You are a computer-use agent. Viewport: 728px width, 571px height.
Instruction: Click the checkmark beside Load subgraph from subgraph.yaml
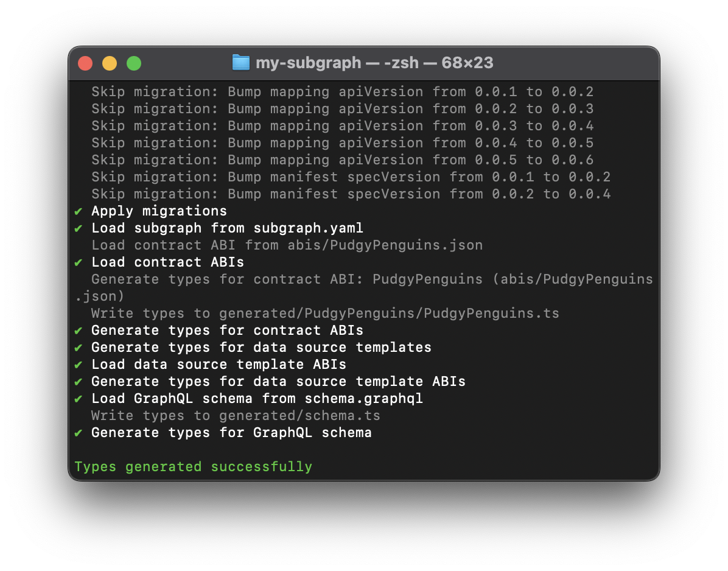point(79,228)
